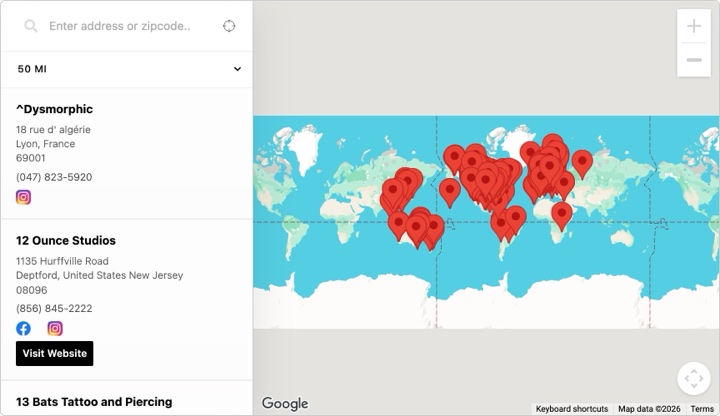Screen dimensions: 720x416
Task: Select 13 Bats Tattoo and Piercing title
Action: point(94,402)
